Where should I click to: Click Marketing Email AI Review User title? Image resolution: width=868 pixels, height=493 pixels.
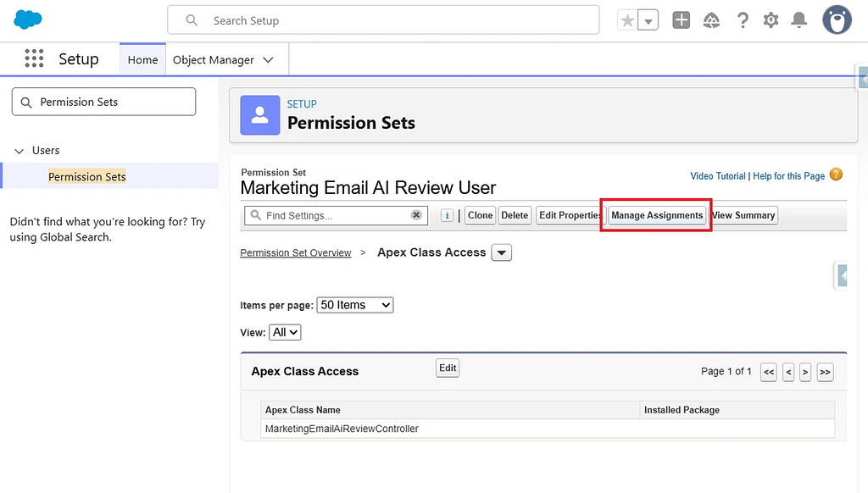point(368,188)
